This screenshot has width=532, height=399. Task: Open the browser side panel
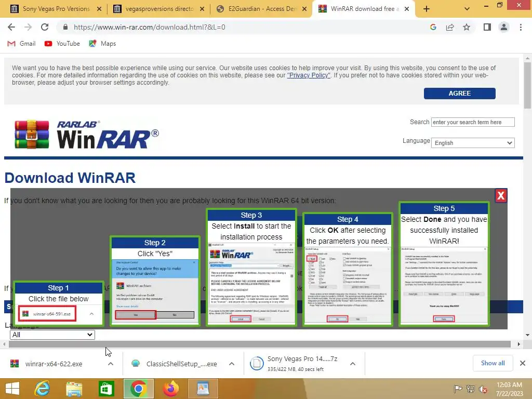(487, 27)
